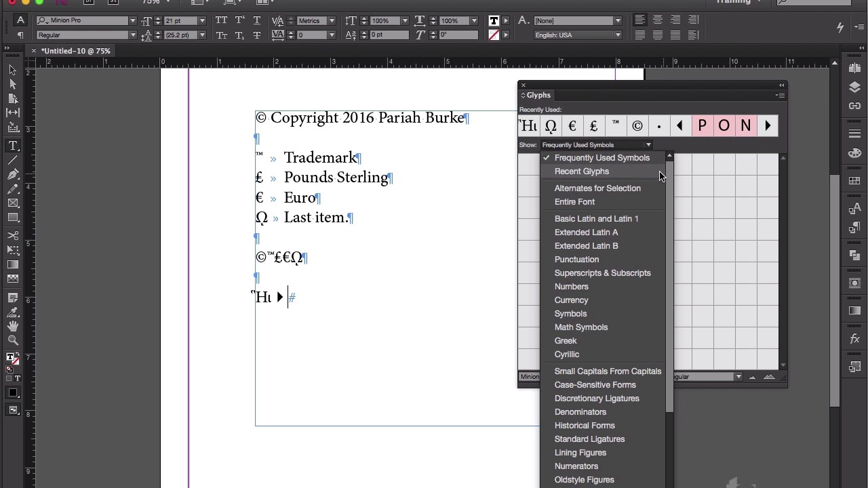The width and height of the screenshot is (868, 488).
Task: Open the Minion Pro font family dropdown
Action: pyautogui.click(x=132, y=20)
